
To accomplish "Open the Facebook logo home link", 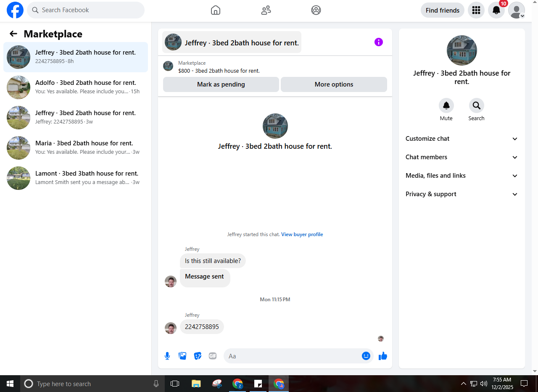I will 15,10.
